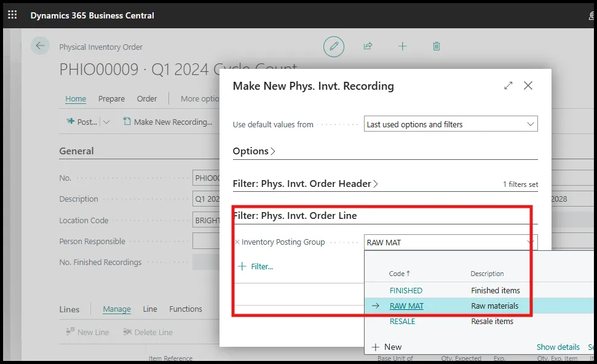Click the Description field on the order
Viewport: 597px width, 364px height.
pos(206,199)
